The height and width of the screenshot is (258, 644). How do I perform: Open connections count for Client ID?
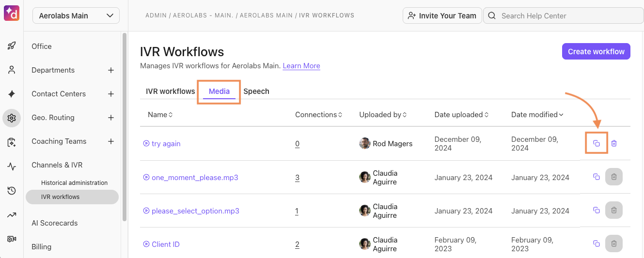[297, 244]
